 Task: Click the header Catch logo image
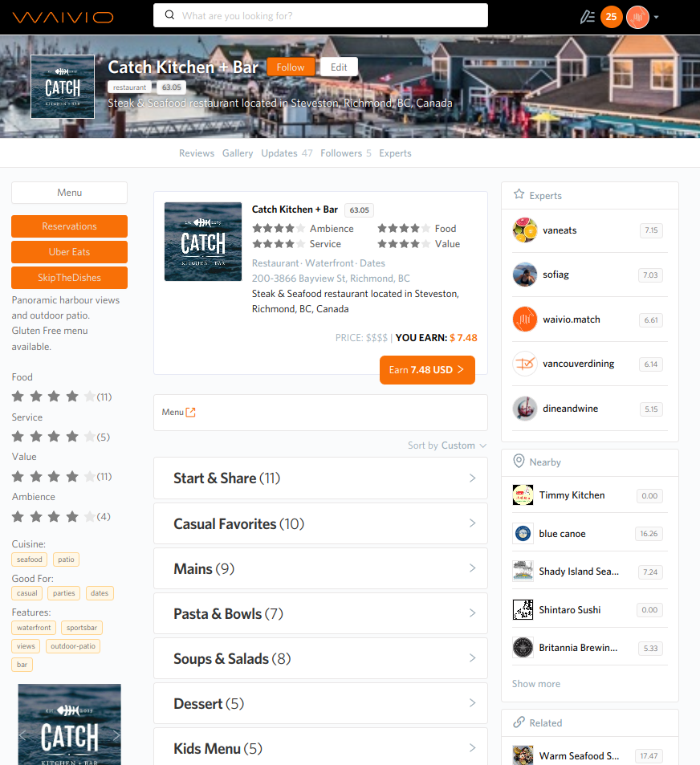click(63, 87)
